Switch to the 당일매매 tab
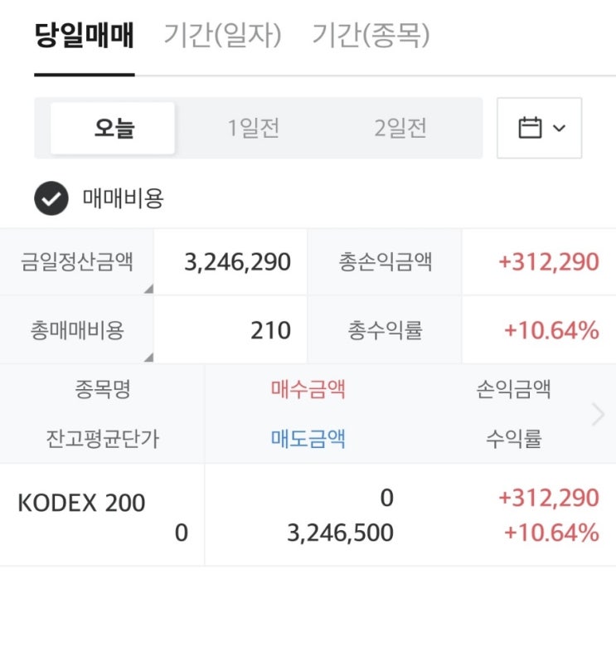 (x=84, y=36)
